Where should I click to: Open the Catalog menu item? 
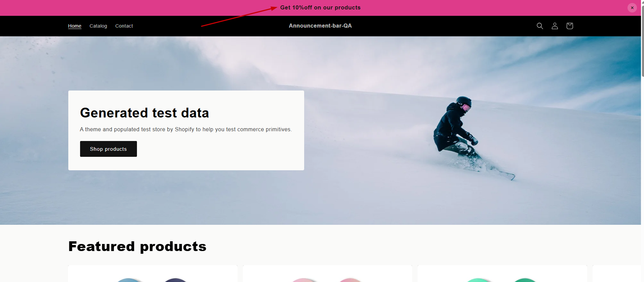(x=98, y=26)
